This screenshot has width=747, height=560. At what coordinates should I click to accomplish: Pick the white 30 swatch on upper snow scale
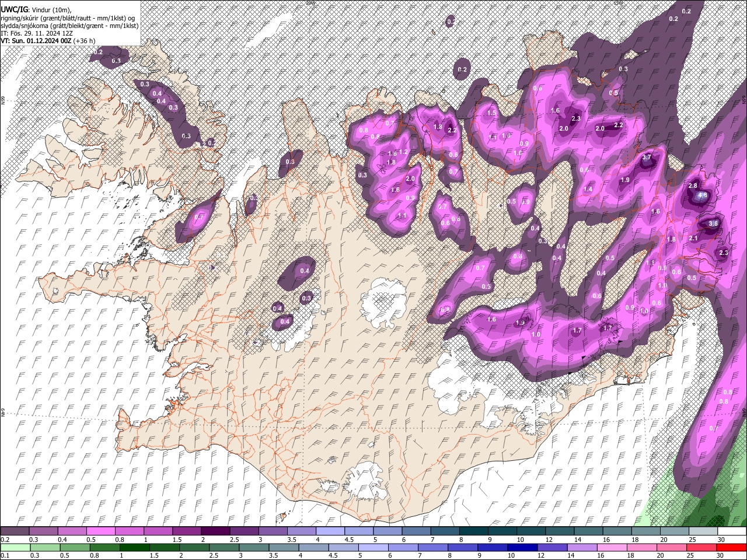tap(731, 531)
